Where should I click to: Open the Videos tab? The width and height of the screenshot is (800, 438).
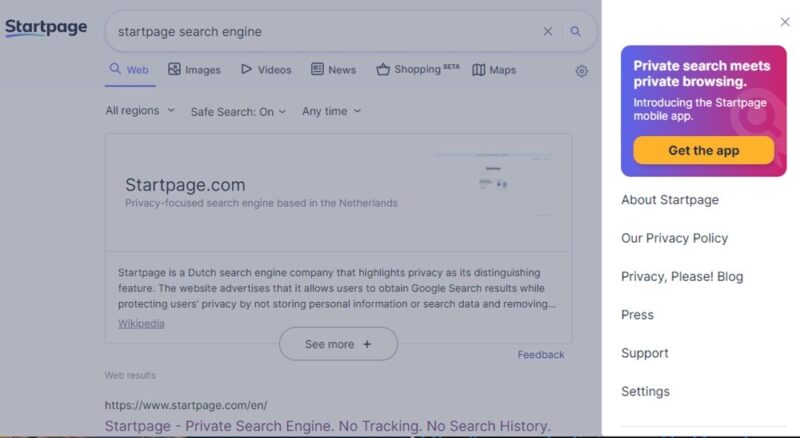(x=266, y=69)
